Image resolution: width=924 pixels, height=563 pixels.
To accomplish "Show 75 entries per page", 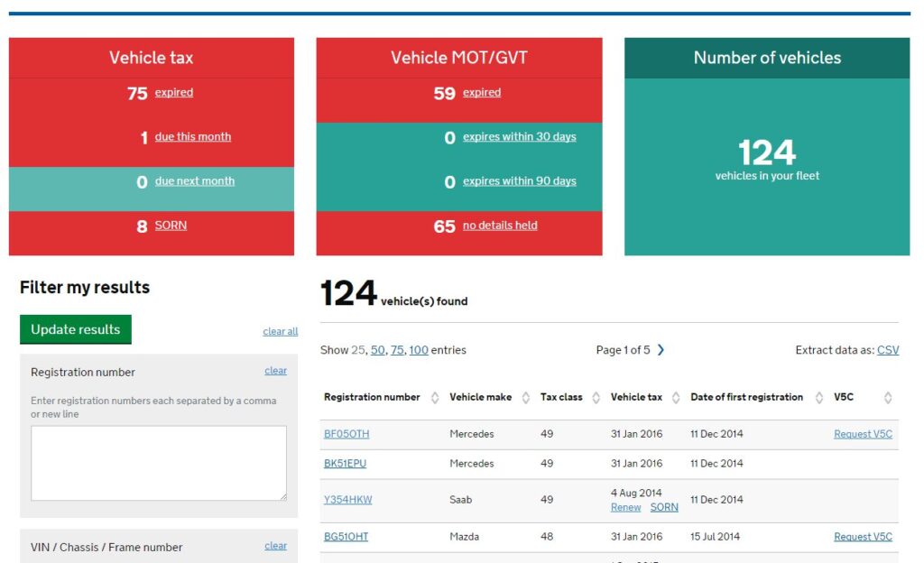I will pyautogui.click(x=397, y=350).
